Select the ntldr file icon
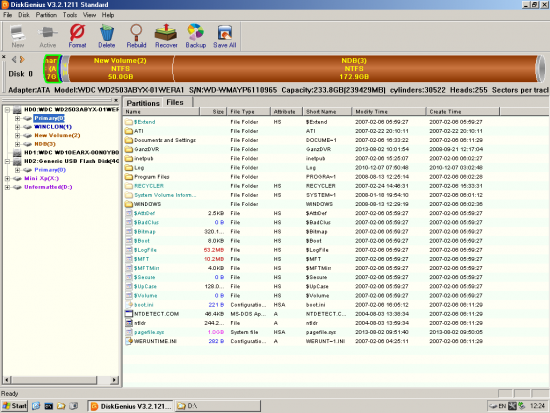 (x=129, y=323)
